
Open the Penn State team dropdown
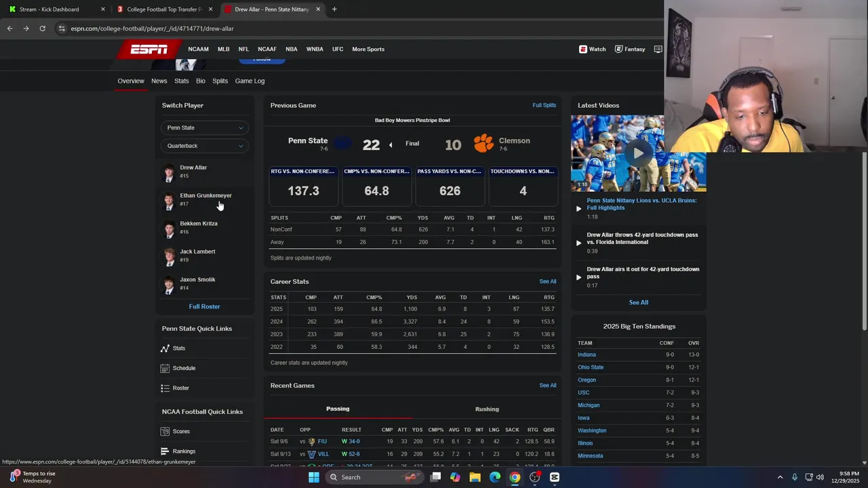[204, 127]
